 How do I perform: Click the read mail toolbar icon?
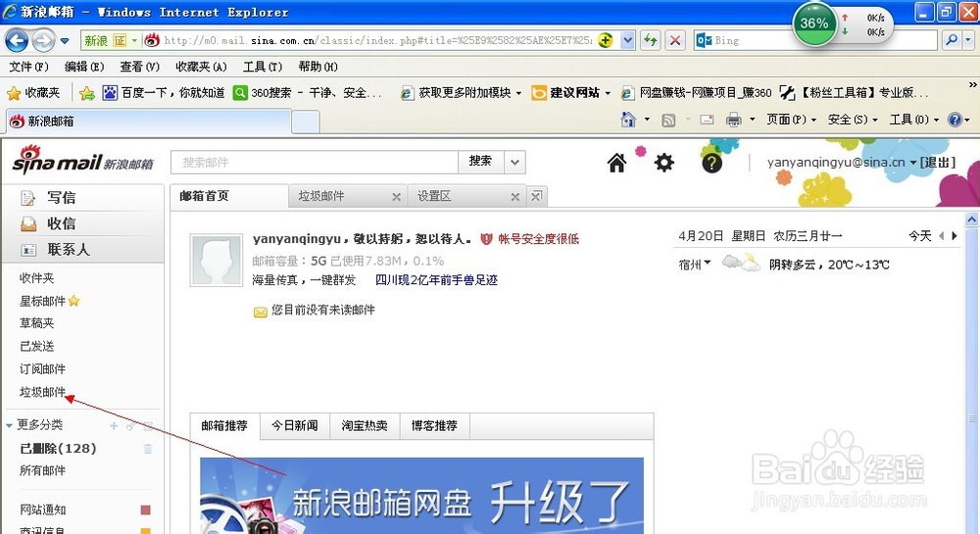(707, 120)
